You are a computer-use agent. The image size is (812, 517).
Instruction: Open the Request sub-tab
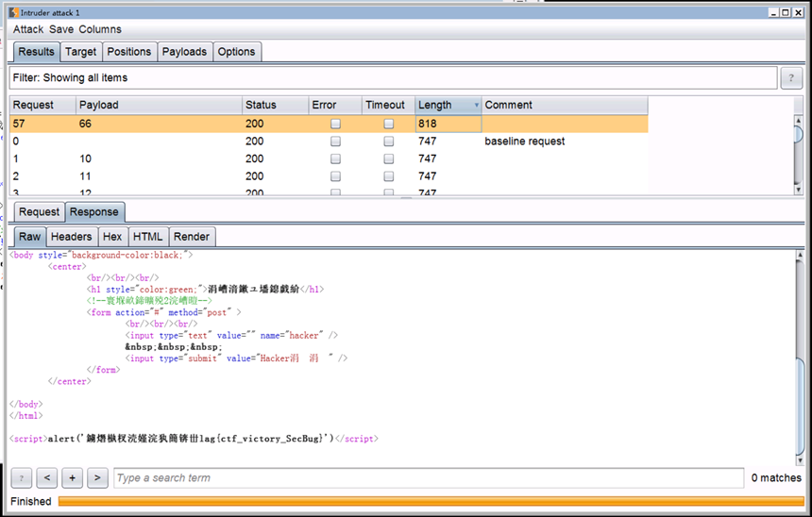coord(39,212)
